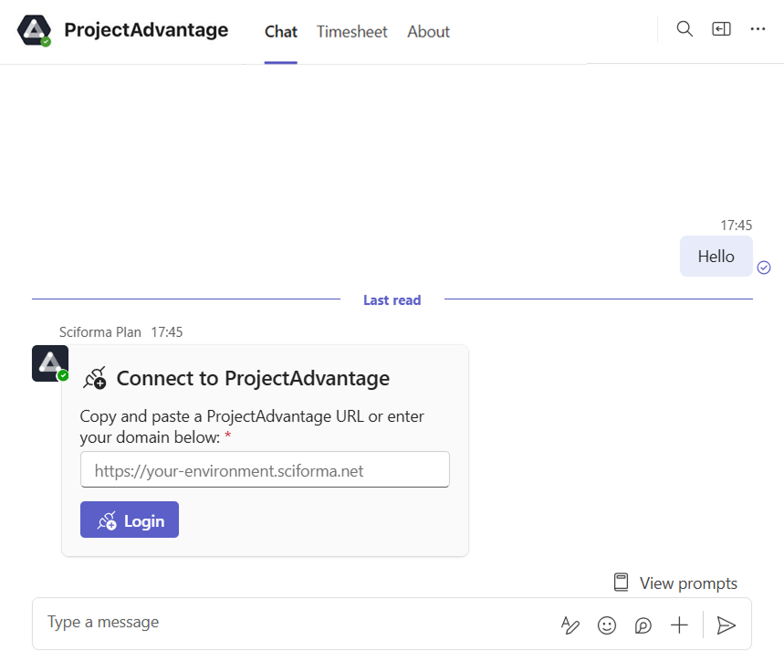Click the Send message arrow
784x672 pixels.
click(727, 625)
